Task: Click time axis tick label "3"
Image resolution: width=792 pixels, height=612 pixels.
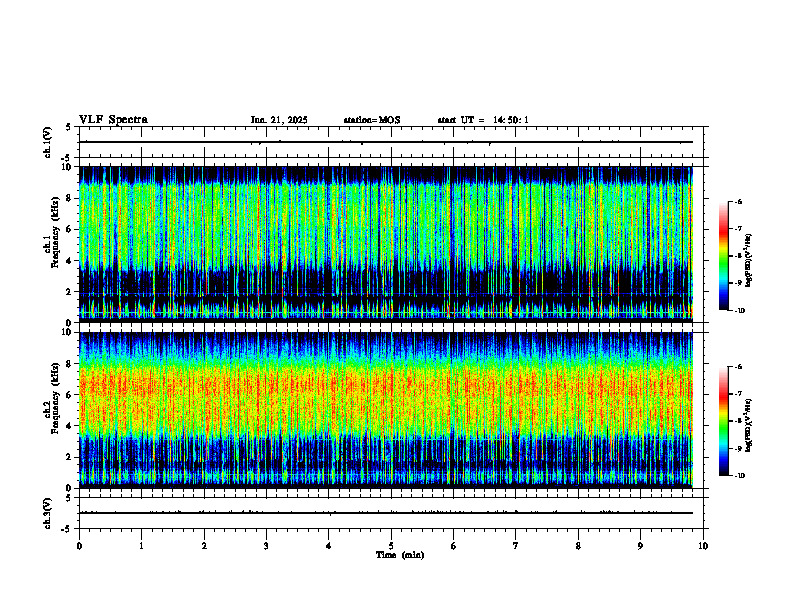Action: [x=266, y=546]
